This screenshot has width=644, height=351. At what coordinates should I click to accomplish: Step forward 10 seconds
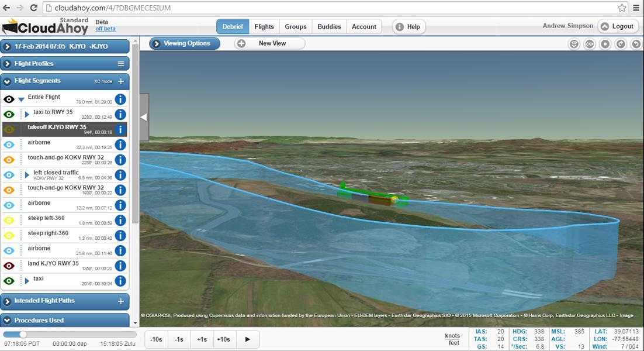(224, 339)
